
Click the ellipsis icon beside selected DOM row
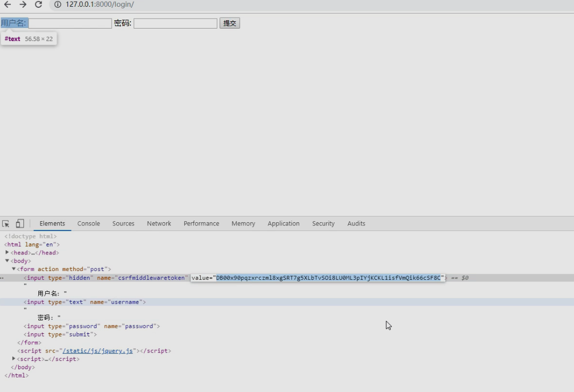[2, 278]
